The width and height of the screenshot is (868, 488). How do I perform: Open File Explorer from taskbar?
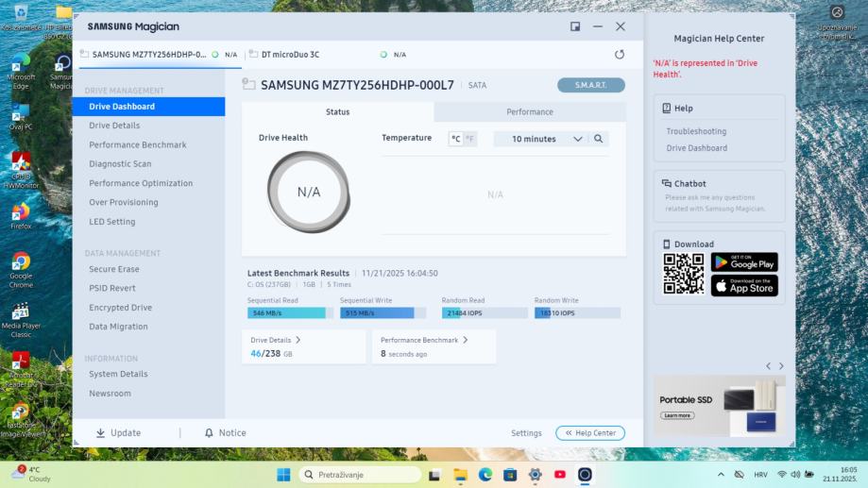tap(460, 475)
